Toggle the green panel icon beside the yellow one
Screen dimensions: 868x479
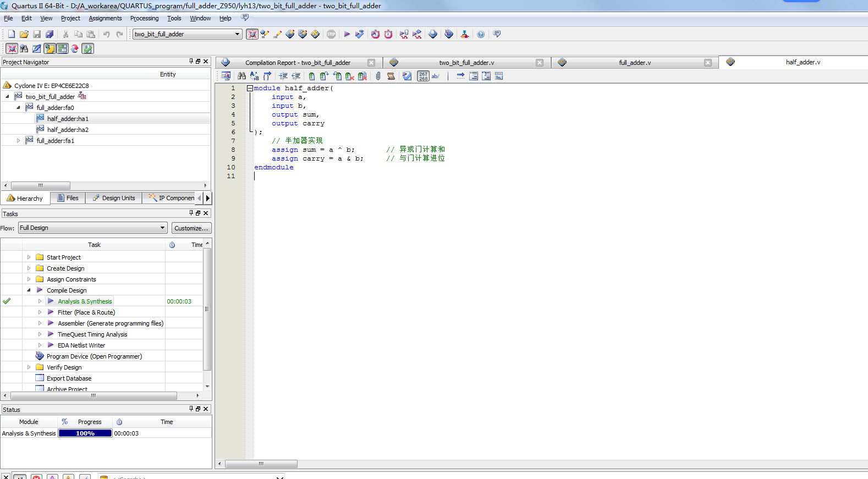point(62,48)
